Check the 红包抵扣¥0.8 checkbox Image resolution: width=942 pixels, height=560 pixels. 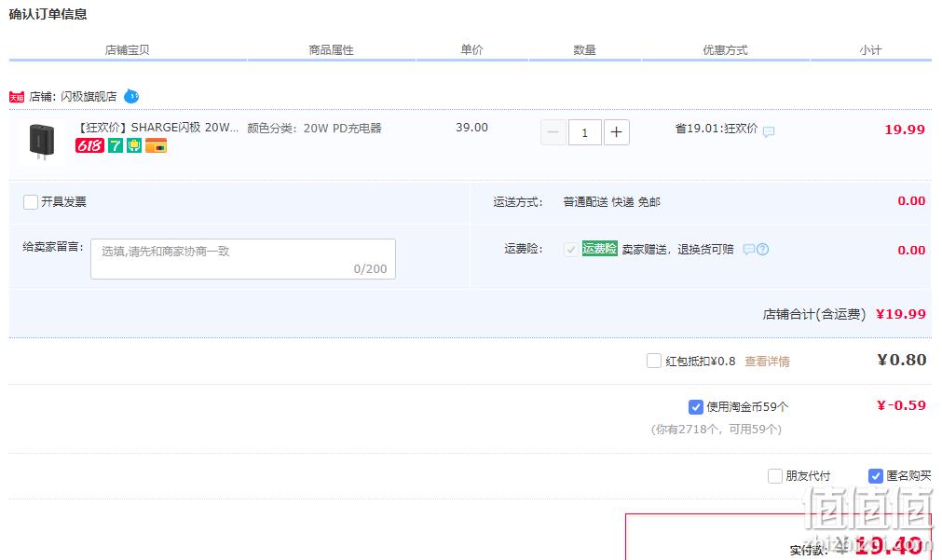point(654,361)
